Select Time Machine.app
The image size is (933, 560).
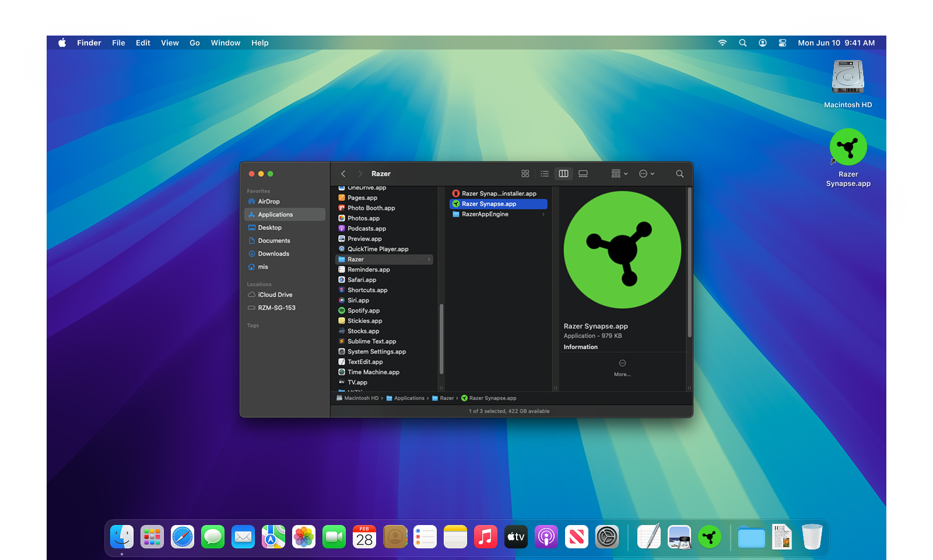(384, 372)
